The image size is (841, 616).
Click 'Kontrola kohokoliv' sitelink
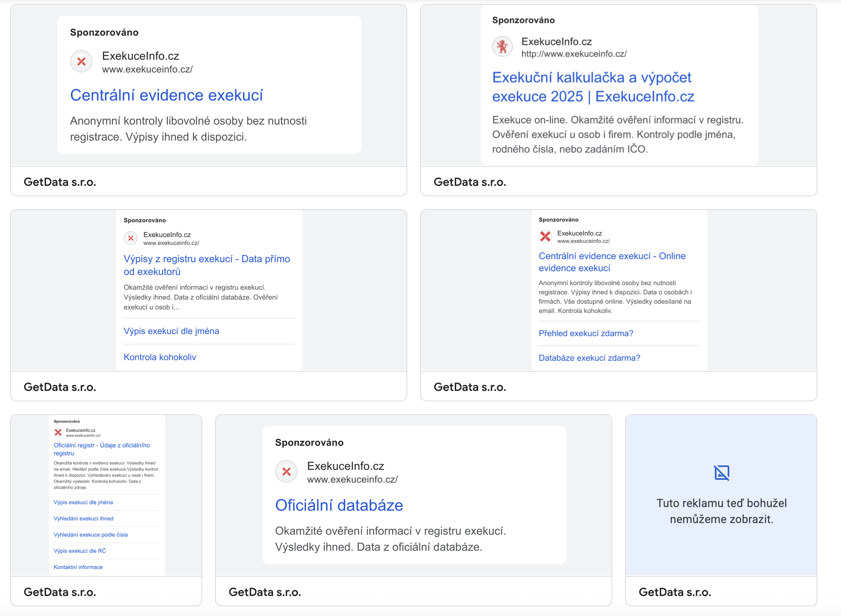(x=160, y=357)
